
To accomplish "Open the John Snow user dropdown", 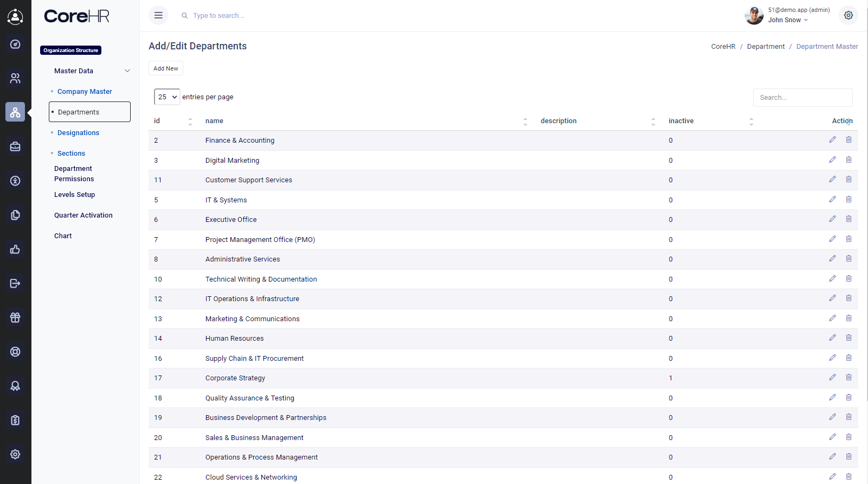I will pyautogui.click(x=788, y=20).
